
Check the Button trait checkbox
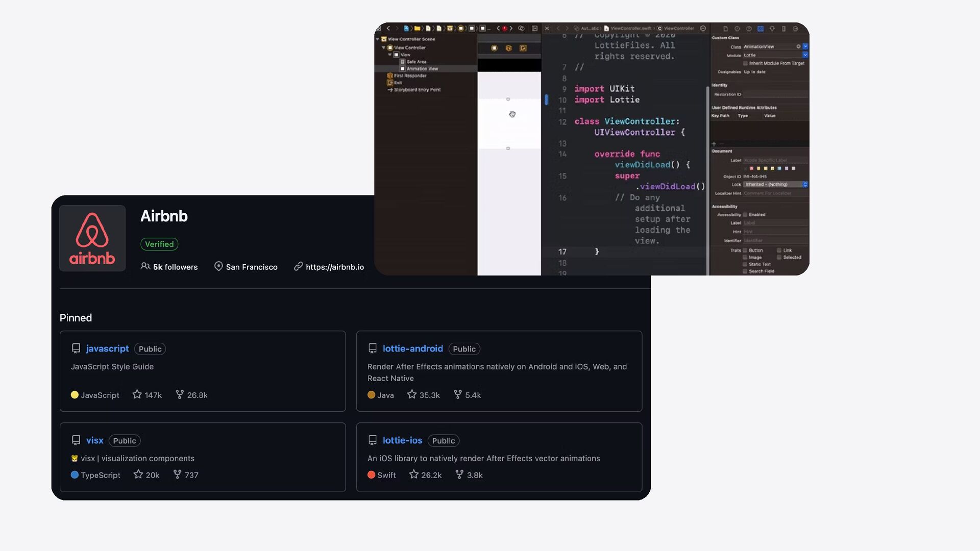click(x=745, y=251)
